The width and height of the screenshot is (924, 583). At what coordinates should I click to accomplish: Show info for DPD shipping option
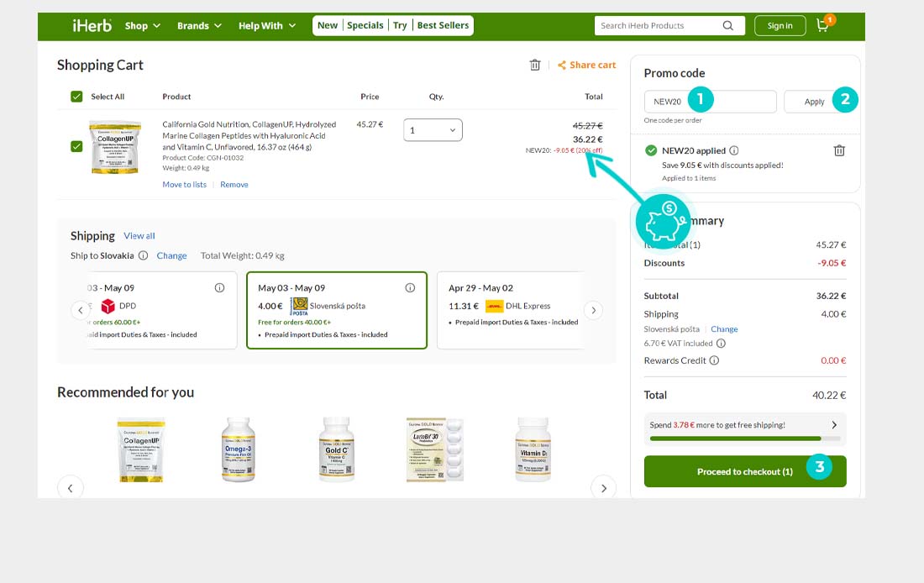tap(219, 287)
